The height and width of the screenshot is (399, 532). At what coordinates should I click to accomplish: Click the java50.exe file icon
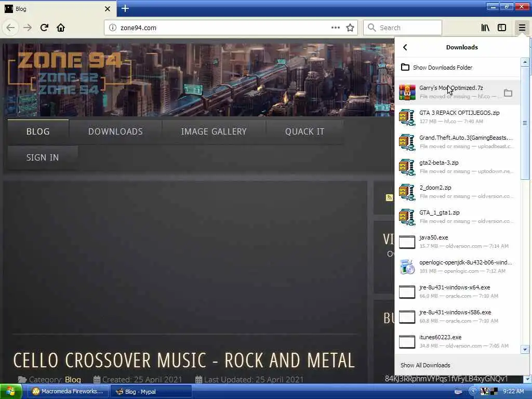[407, 242]
